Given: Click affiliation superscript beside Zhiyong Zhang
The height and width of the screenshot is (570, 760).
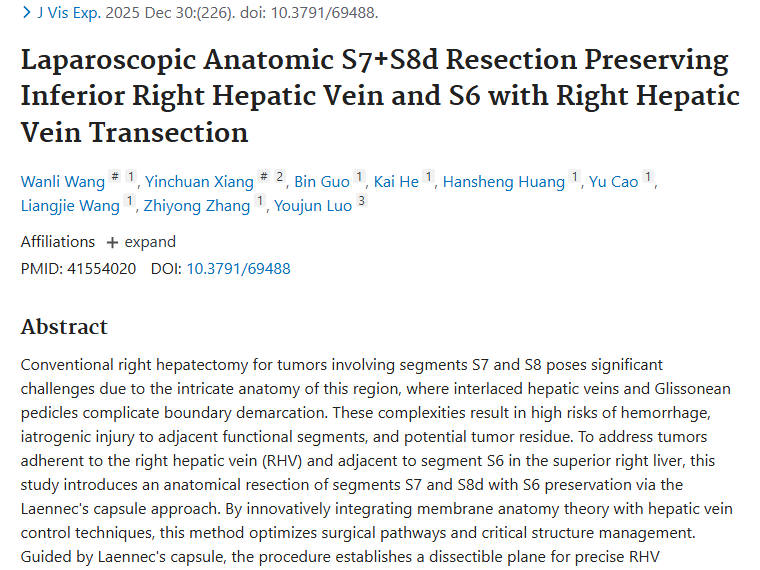Looking at the screenshot, I should click(261, 202).
